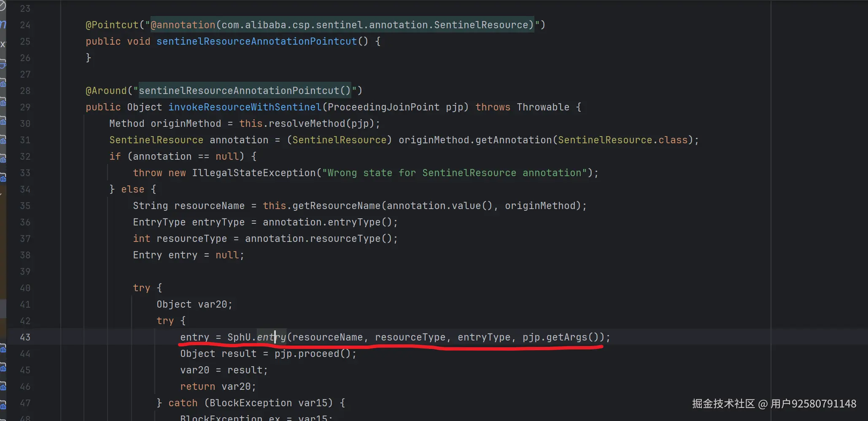Click the invokeResourceWithSentinel method name
Viewport: 868px width, 421px height.
[x=245, y=107]
